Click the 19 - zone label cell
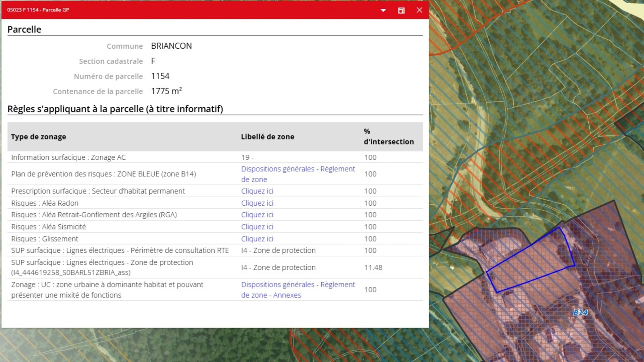The width and height of the screenshot is (644, 362). 248,157
